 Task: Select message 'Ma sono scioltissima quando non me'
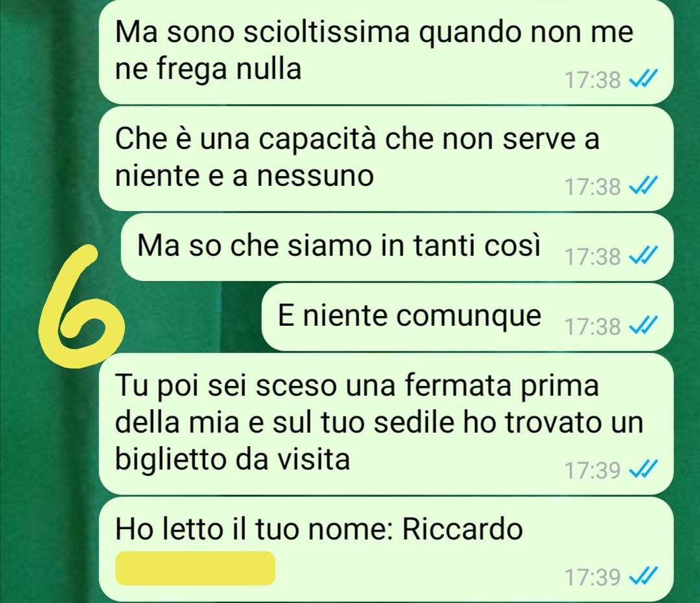click(386, 51)
